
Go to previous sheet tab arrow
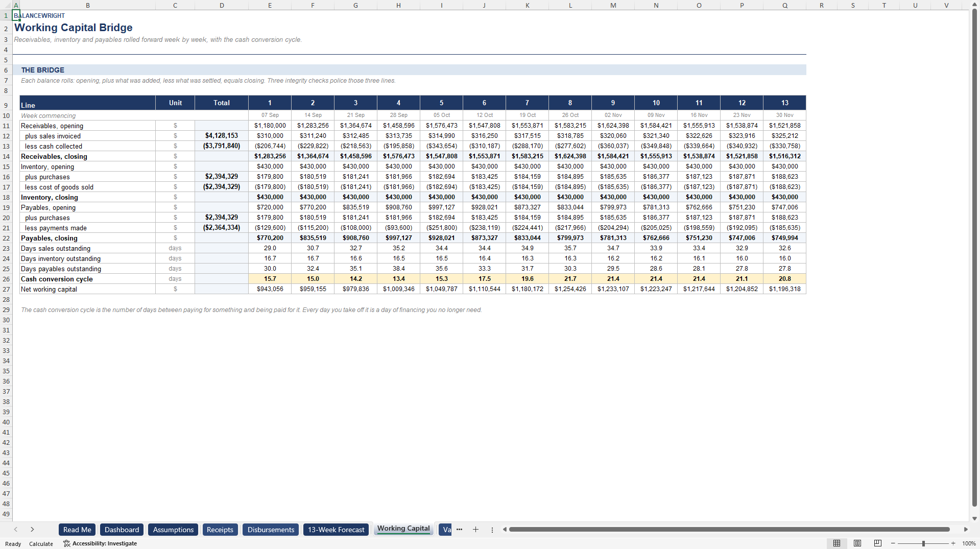point(16,530)
